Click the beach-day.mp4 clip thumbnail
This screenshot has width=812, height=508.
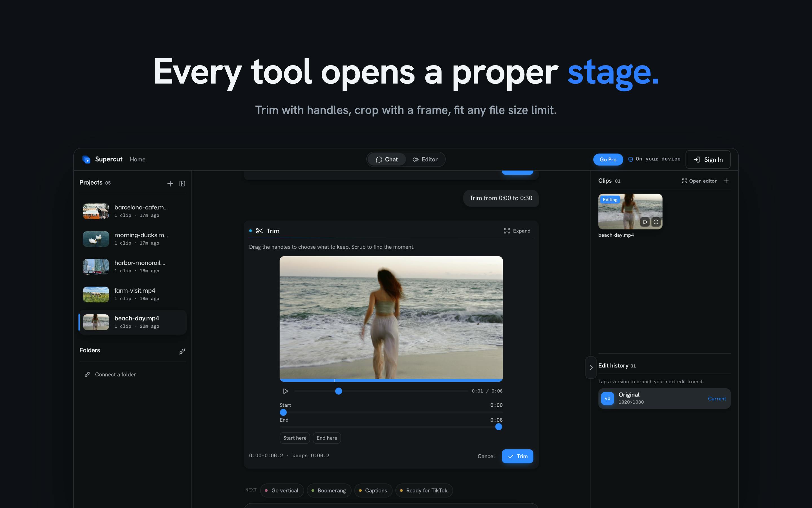(x=630, y=211)
